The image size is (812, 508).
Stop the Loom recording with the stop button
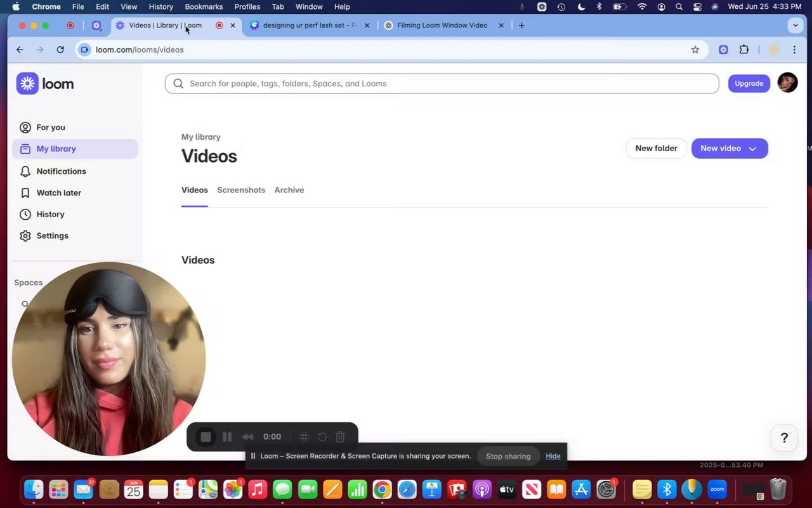[x=206, y=437]
